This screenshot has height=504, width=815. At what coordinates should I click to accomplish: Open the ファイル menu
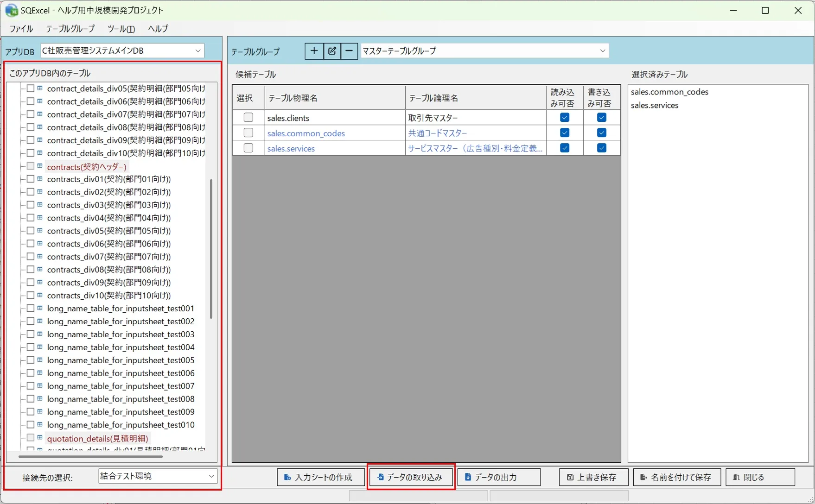[21, 29]
